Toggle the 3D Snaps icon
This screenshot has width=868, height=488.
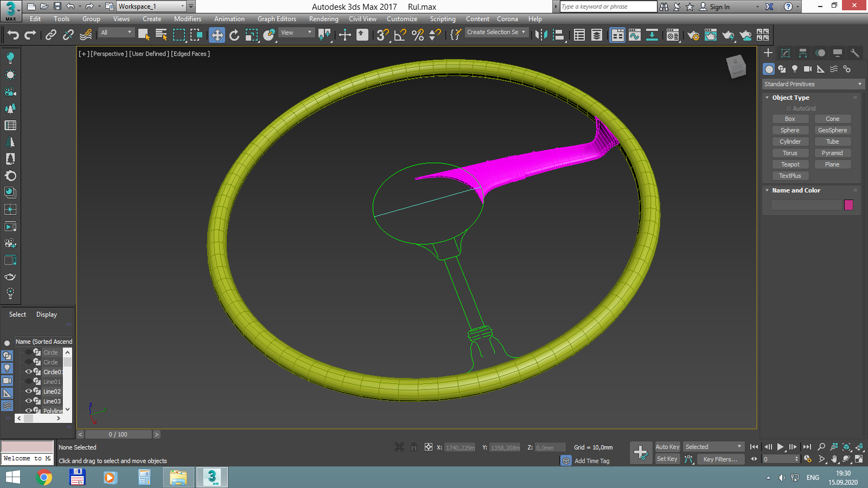[382, 35]
